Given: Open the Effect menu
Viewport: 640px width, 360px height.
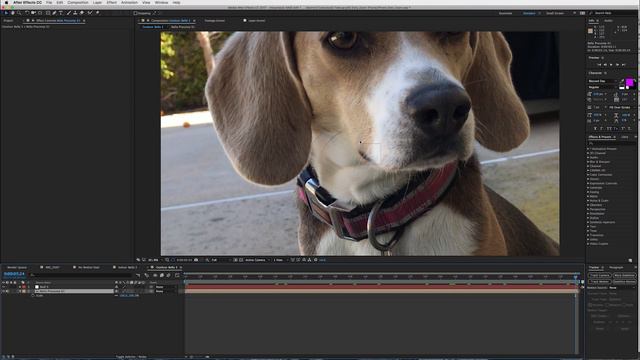Looking at the screenshot, I should point(111,2).
